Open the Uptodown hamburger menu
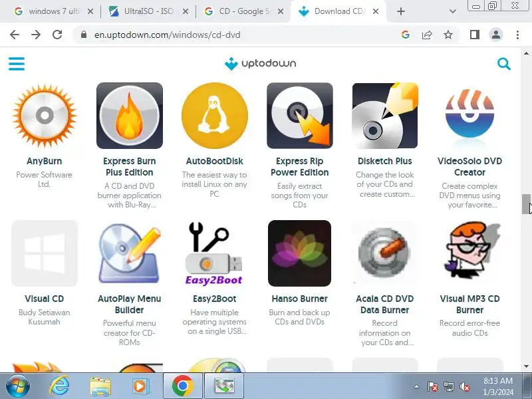This screenshot has height=399, width=532. click(17, 63)
